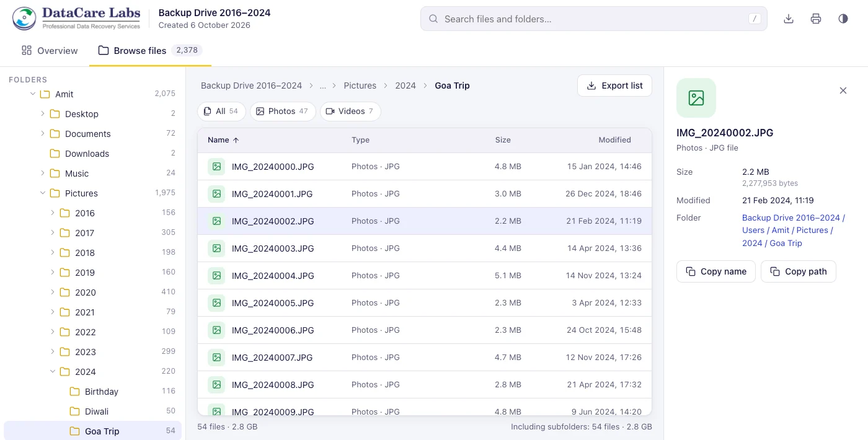Click the 2022 folder icon
The height and width of the screenshot is (440, 868).
point(64,332)
